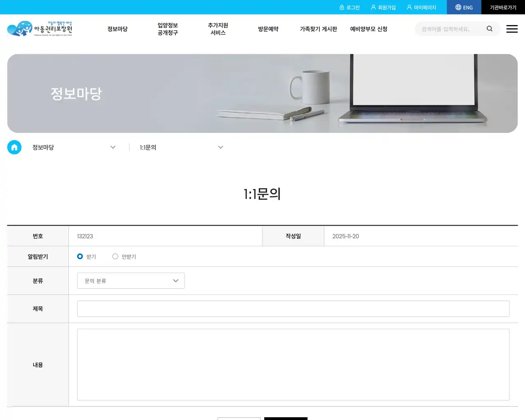Screen dimensions: 525x420
Task: Click the 아동권리보장원 logo
Action: pos(39,28)
